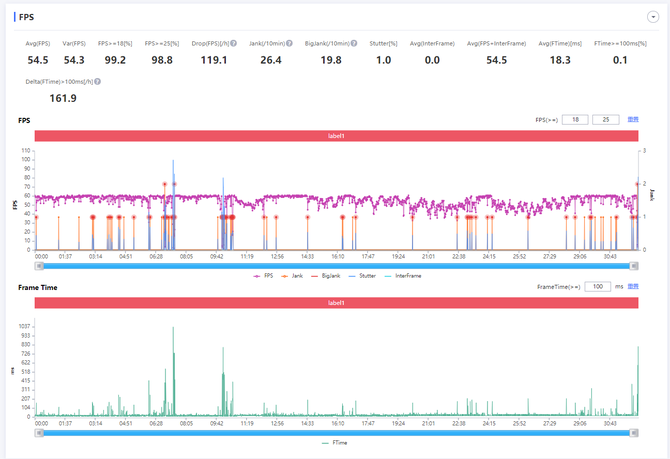
Task: Click the help icon next to Drop(FPS)[/h]
Action: tap(234, 43)
